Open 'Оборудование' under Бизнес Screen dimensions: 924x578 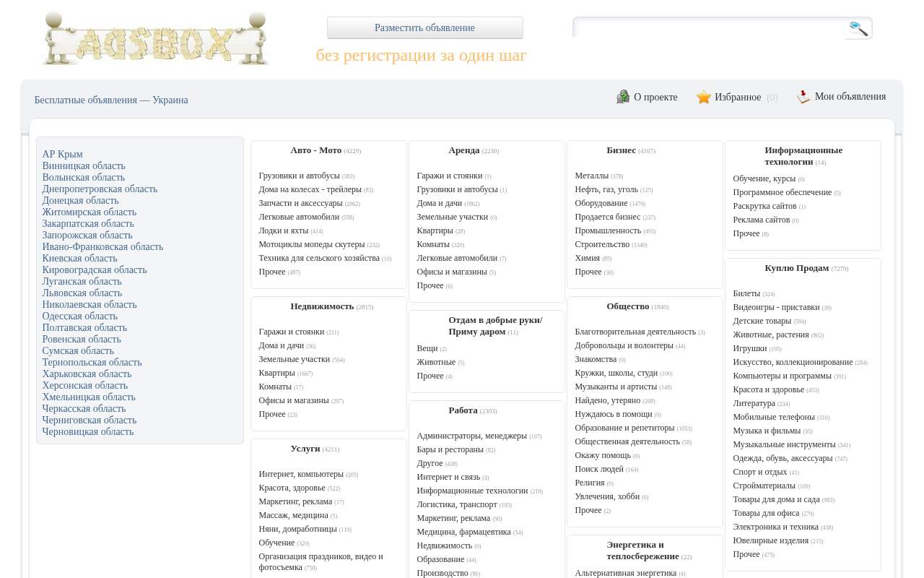point(601,203)
